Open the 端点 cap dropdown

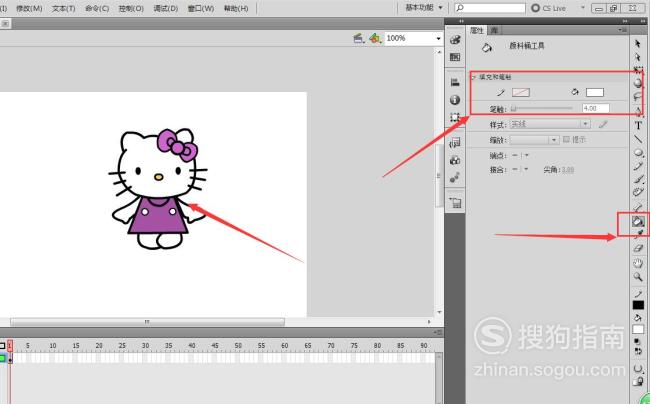(520, 155)
